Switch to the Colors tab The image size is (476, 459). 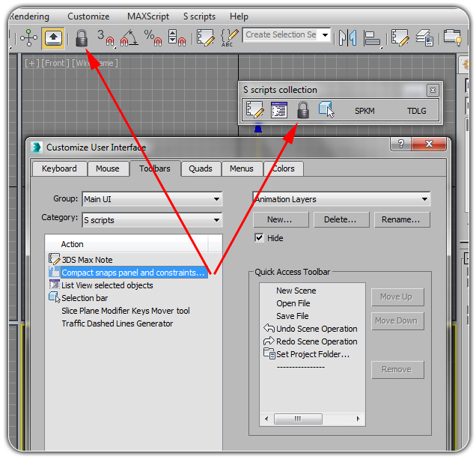[283, 168]
